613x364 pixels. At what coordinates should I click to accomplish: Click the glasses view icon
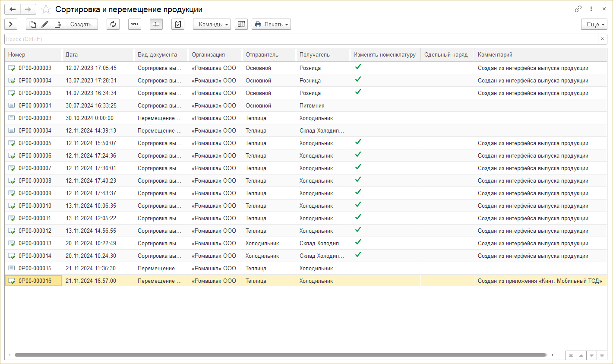pyautogui.click(x=135, y=24)
